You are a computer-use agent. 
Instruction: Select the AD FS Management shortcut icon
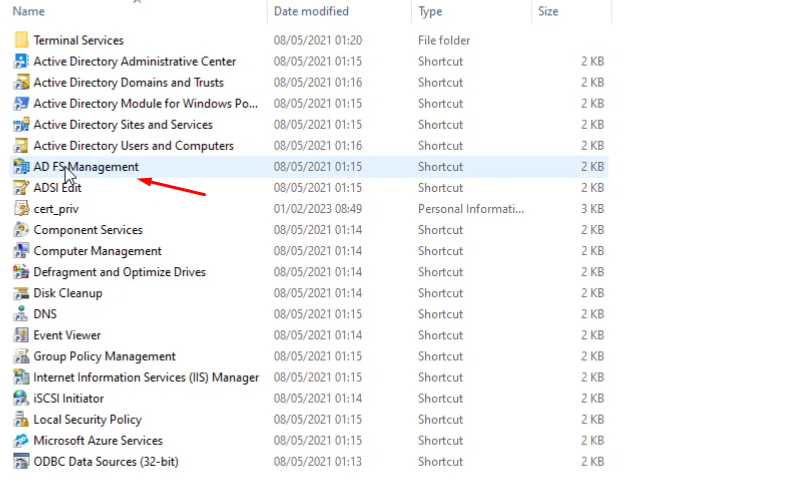point(21,167)
